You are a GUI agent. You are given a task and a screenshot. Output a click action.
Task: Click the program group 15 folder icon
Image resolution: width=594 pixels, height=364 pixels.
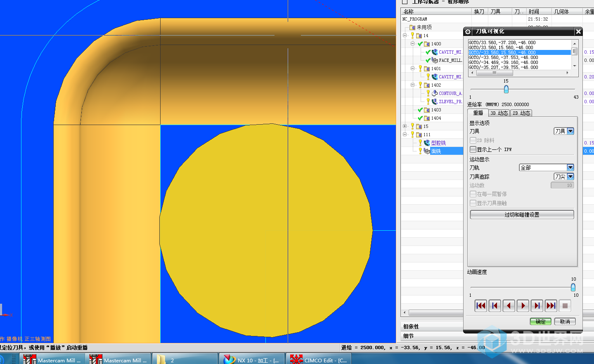tap(419, 126)
